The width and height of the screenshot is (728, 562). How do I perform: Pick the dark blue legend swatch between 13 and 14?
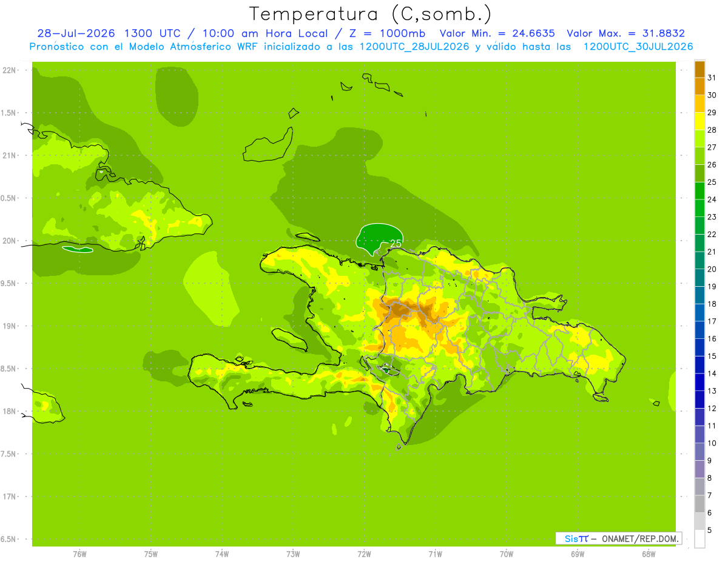[x=699, y=382]
